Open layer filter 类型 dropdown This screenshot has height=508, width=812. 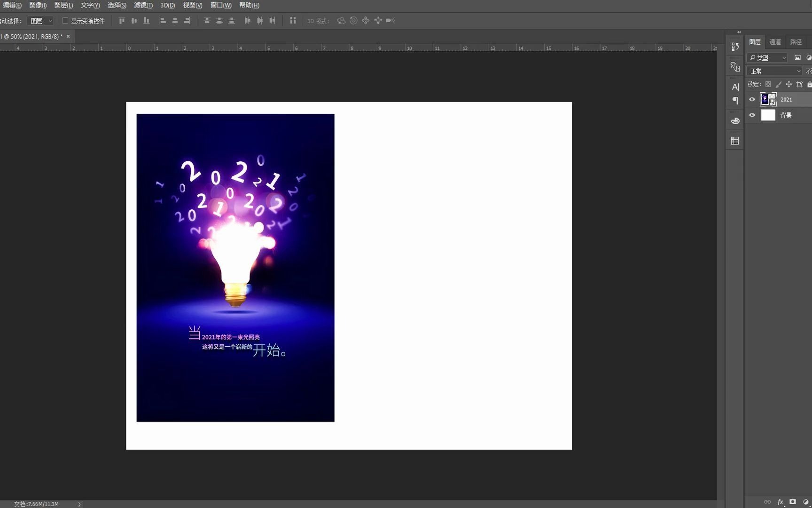point(767,57)
